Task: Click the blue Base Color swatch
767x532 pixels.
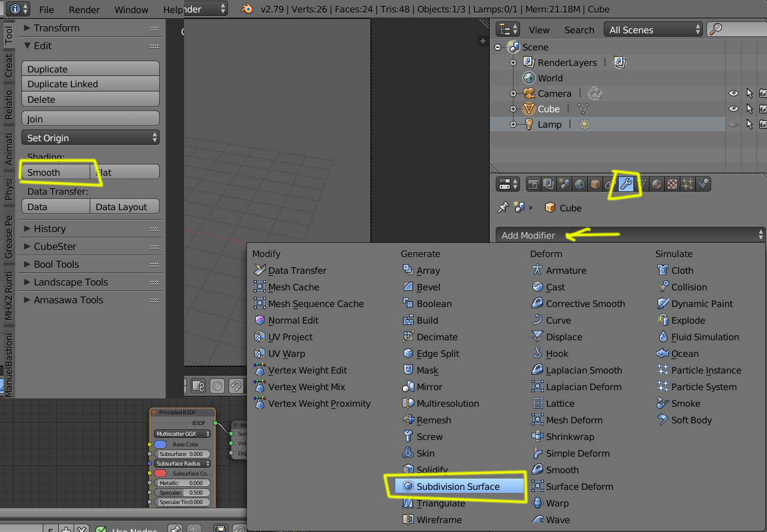Action: [160, 444]
